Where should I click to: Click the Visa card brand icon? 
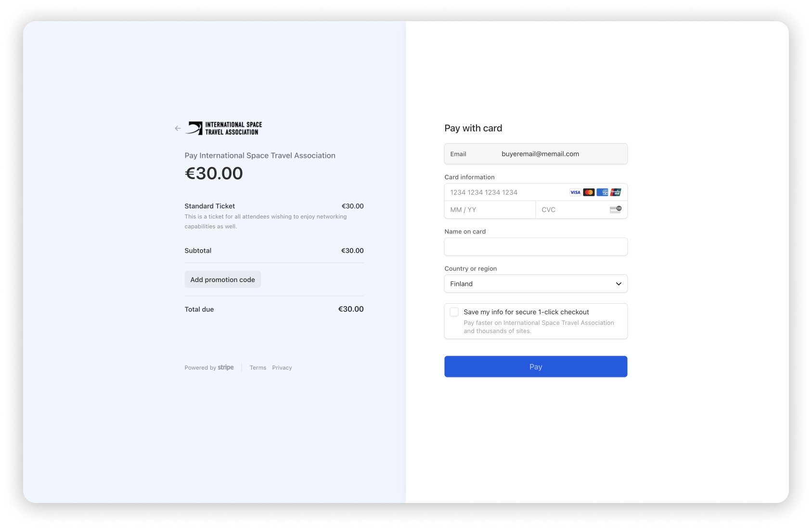pos(575,192)
